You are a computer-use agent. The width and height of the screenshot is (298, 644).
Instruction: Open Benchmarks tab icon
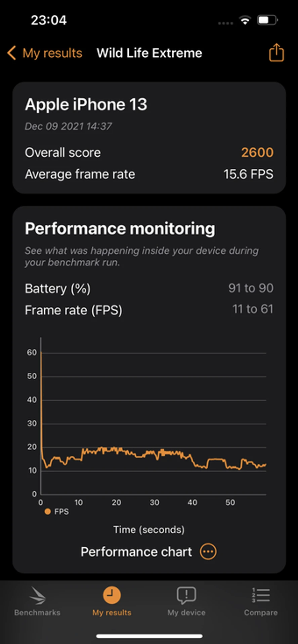pos(37,595)
